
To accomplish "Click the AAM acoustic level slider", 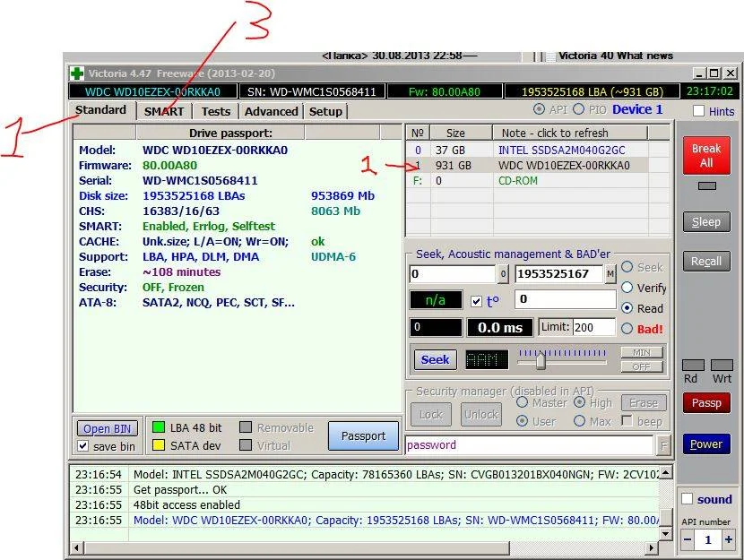I will click(541, 360).
